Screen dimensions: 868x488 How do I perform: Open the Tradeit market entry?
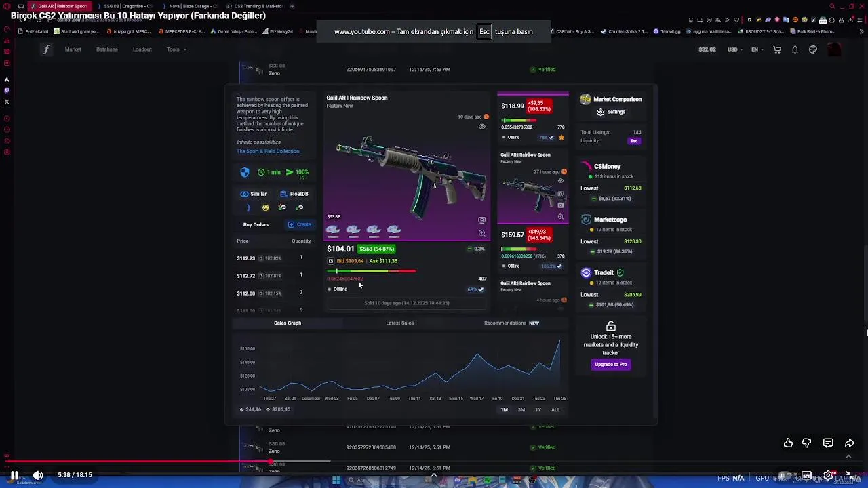[x=610, y=288]
